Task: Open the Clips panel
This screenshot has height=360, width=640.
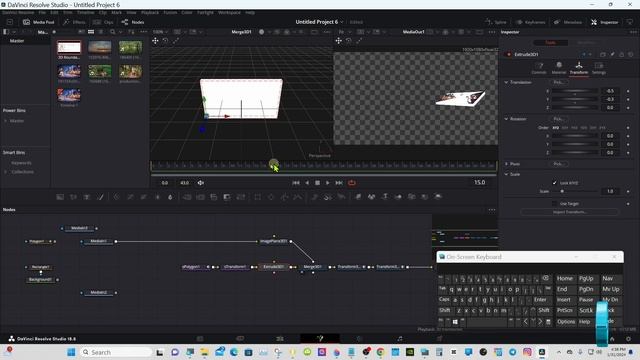Action: [103, 22]
